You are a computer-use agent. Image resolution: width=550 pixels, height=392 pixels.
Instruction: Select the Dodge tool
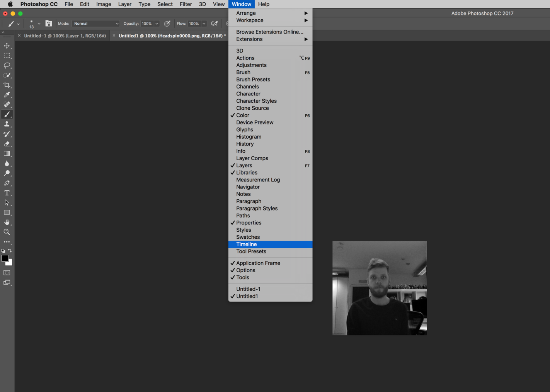pyautogui.click(x=7, y=173)
